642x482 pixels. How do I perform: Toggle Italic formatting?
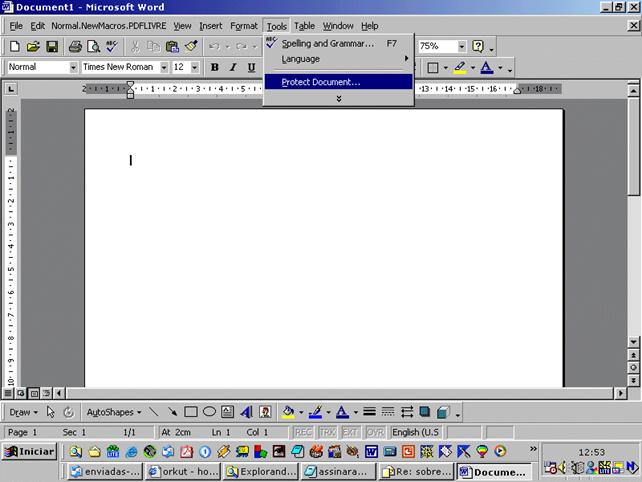233,67
